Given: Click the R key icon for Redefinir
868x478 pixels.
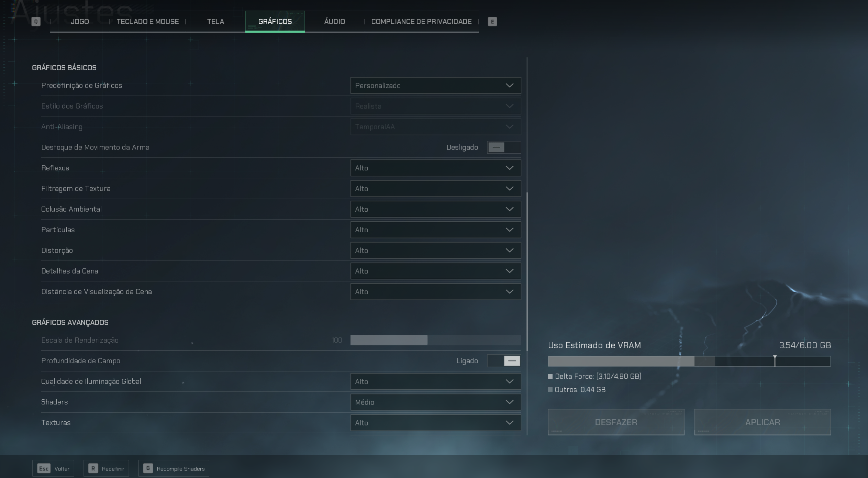Looking at the screenshot, I should tap(93, 468).
